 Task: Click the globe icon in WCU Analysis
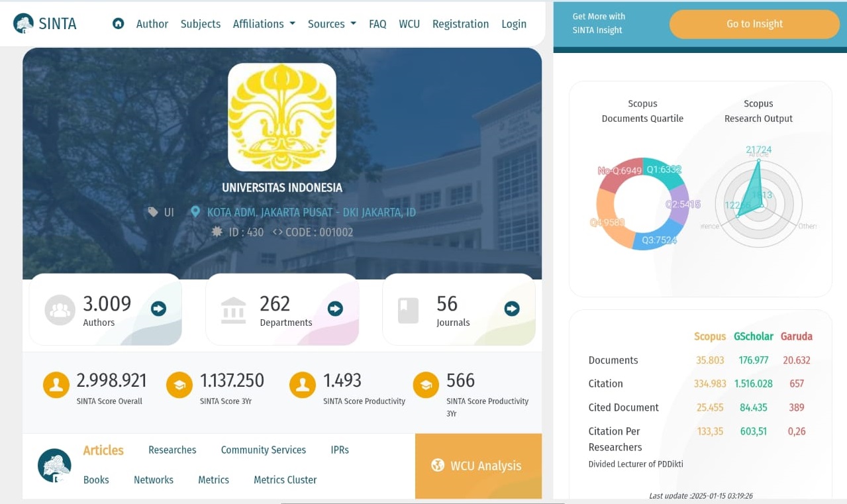[437, 465]
